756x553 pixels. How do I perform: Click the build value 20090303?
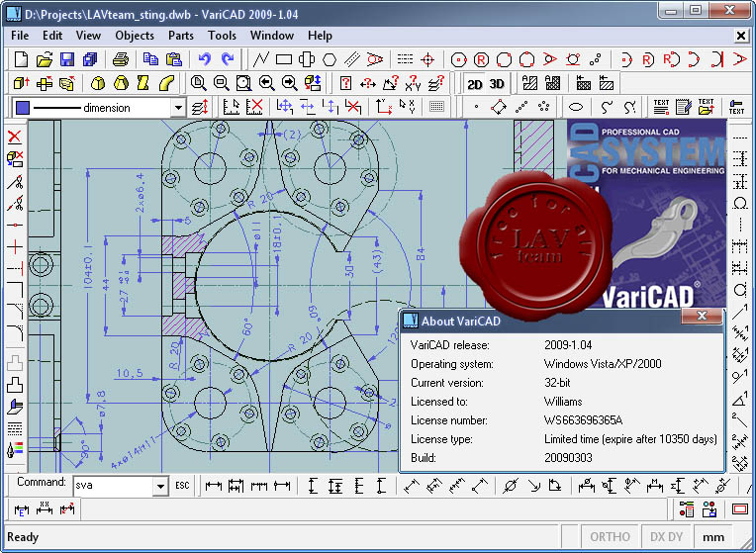(x=568, y=458)
